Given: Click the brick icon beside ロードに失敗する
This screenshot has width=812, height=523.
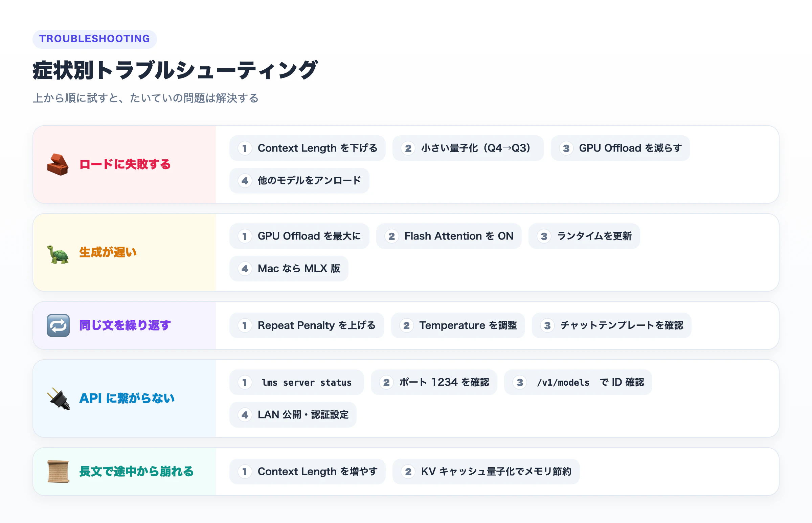Looking at the screenshot, I should (x=58, y=164).
